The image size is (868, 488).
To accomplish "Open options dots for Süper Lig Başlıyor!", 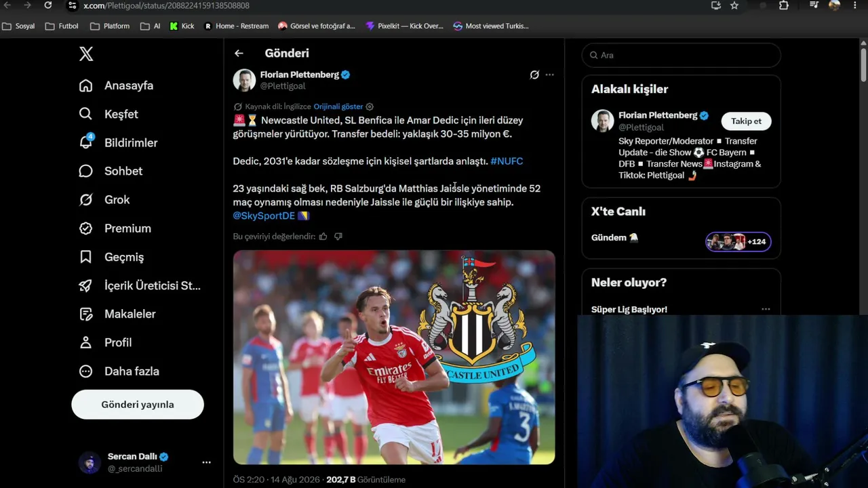I will pyautogui.click(x=766, y=309).
